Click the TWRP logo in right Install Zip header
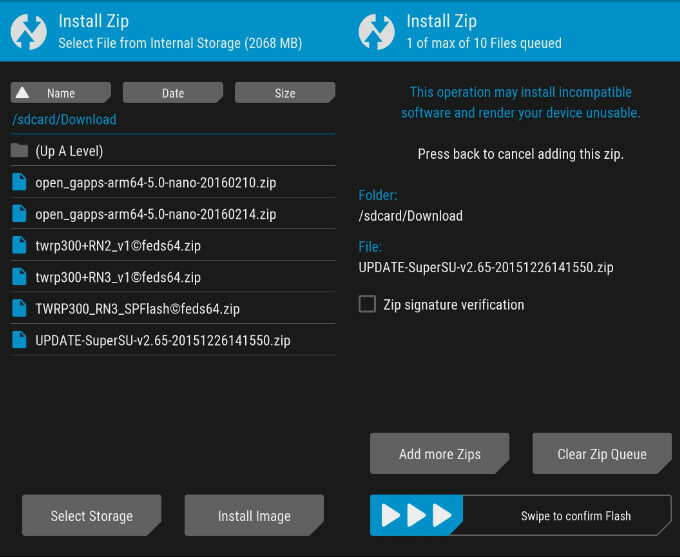Screen dimensions: 680x557 click(376, 32)
